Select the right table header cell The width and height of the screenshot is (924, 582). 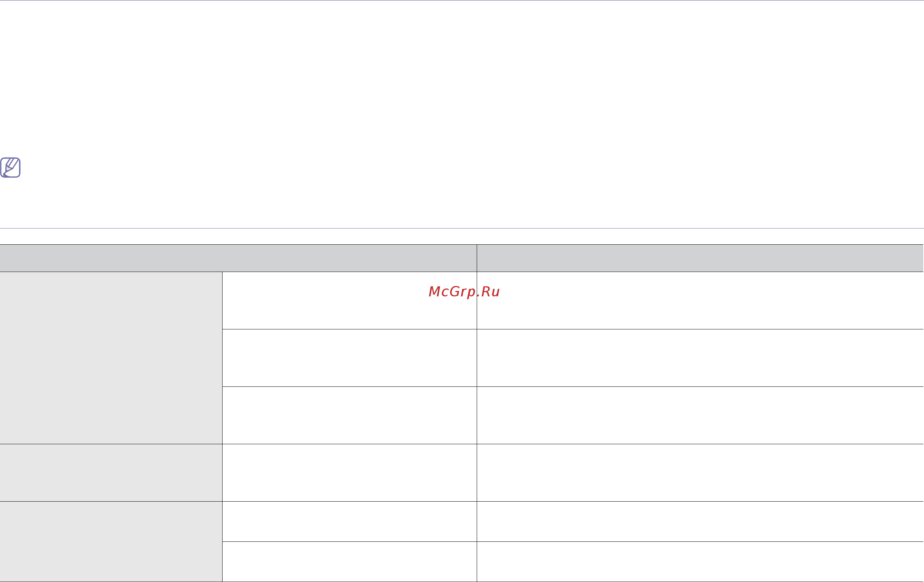(x=700, y=258)
